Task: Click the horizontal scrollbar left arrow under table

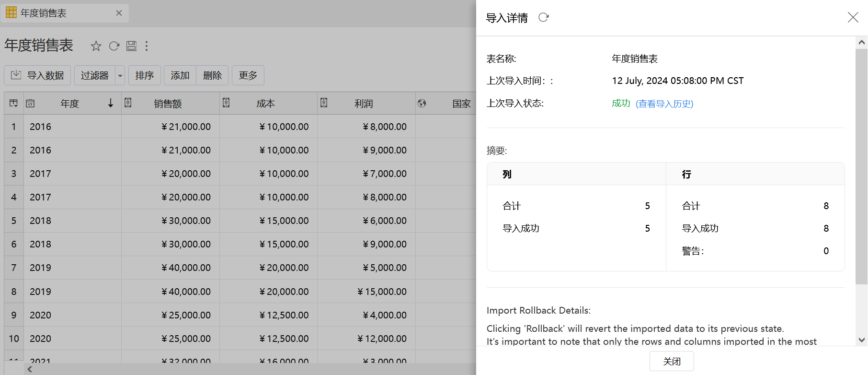Action: point(30,369)
